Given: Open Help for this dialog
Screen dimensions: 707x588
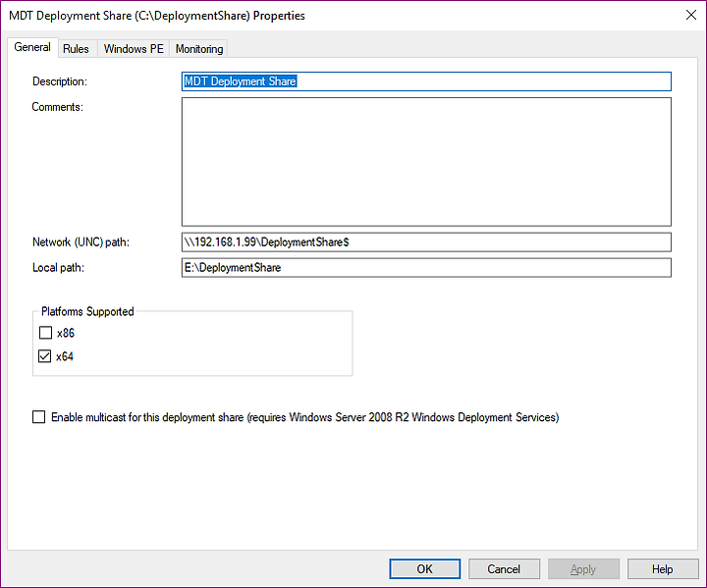Looking at the screenshot, I should [663, 569].
